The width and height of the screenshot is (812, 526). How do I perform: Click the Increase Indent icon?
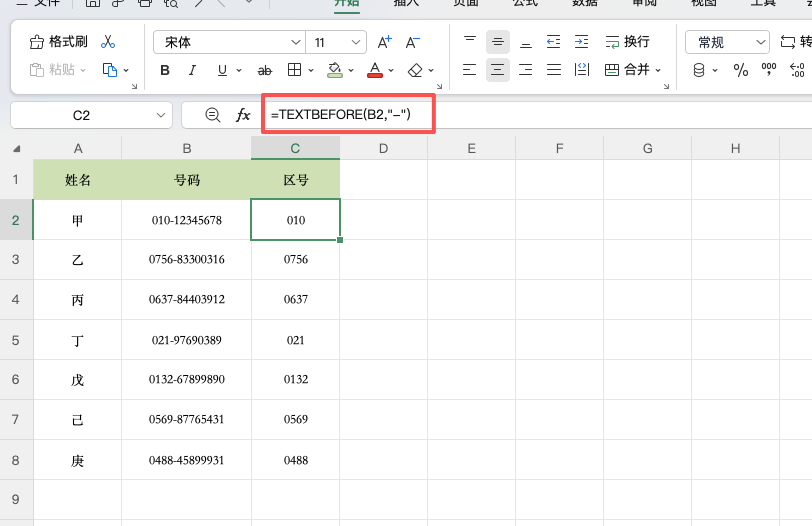pyautogui.click(x=582, y=41)
